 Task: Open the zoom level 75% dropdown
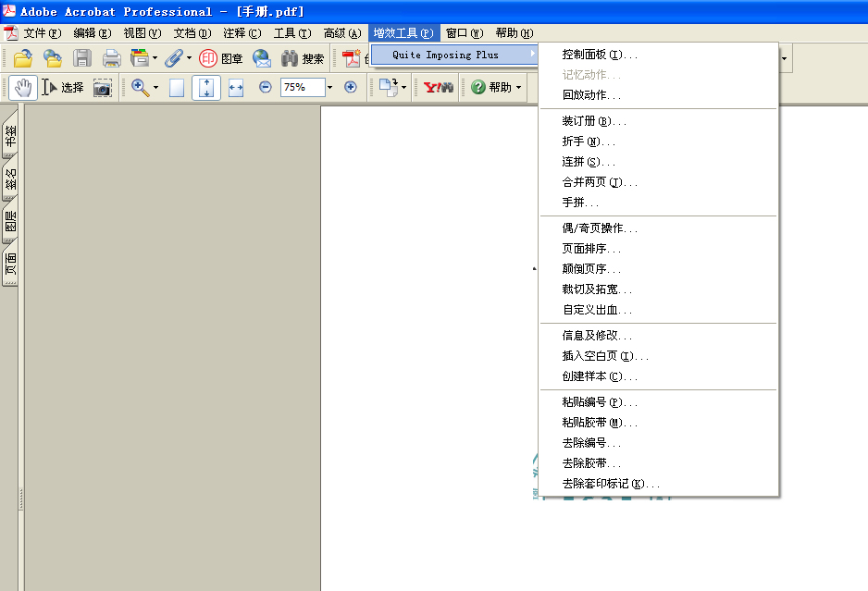(330, 87)
